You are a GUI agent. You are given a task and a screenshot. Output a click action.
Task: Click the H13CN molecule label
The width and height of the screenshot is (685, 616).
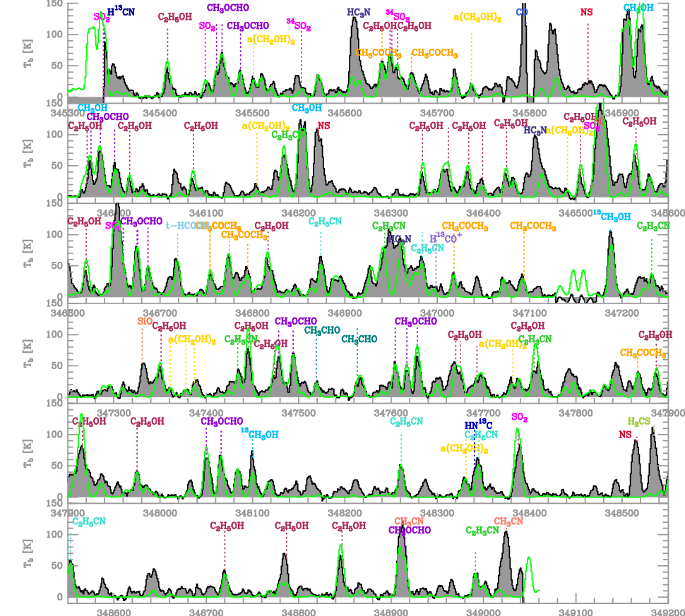(x=121, y=12)
